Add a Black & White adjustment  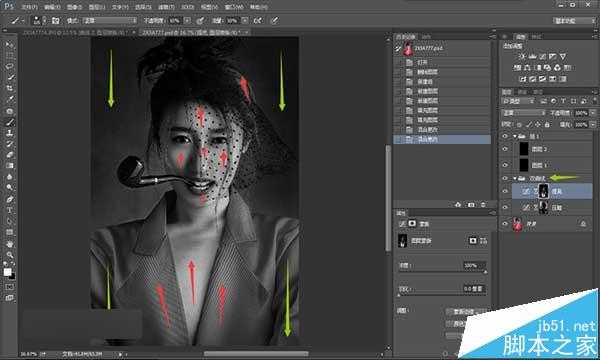click(538, 68)
